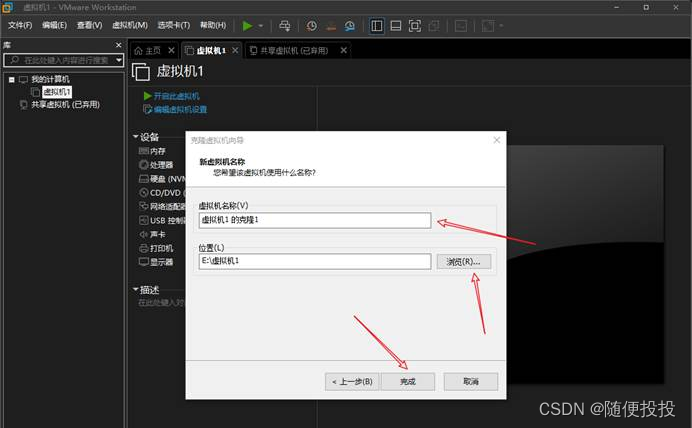Close the 共享虚拟机 tab
The height and width of the screenshot is (428, 692).
(x=344, y=50)
